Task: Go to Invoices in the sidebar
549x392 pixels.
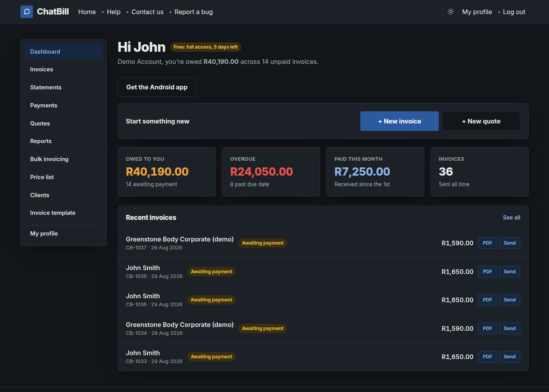Action: click(x=64, y=69)
